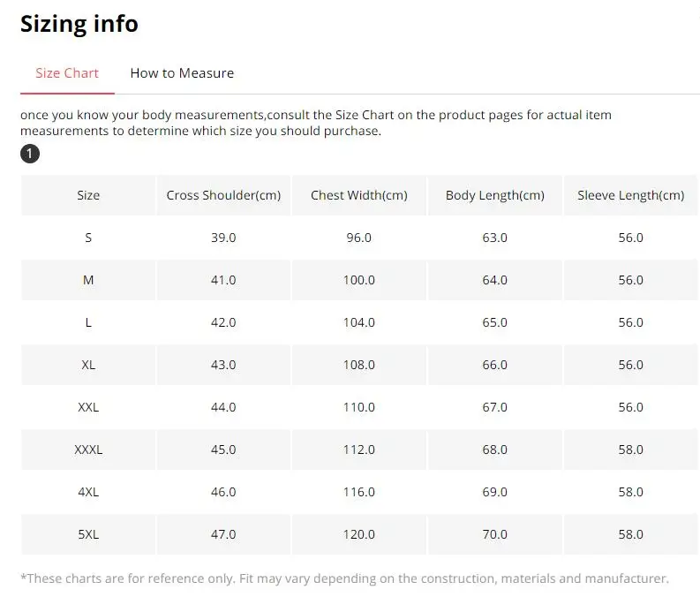Screen dimensions: 700x612
Task: Select the XXXL size row label
Action: point(88,450)
